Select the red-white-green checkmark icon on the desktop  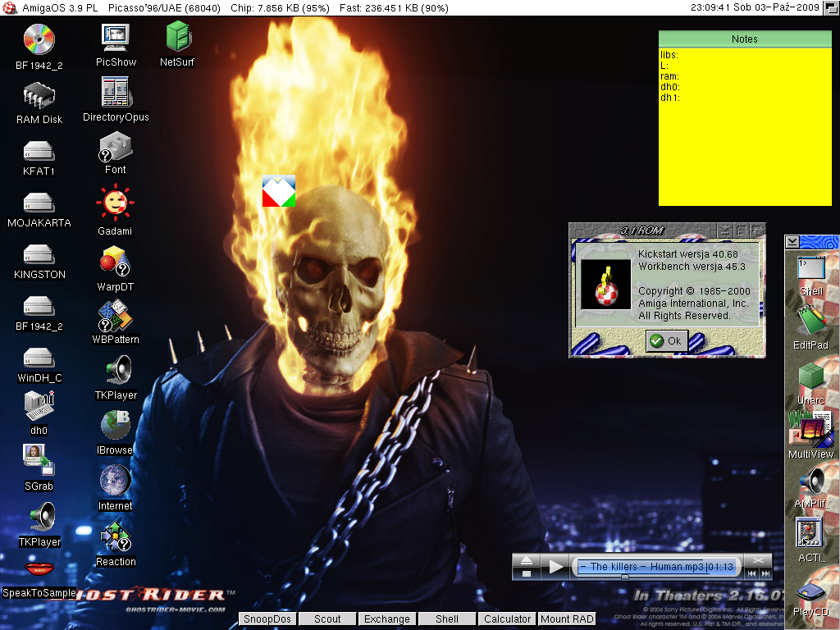279,190
